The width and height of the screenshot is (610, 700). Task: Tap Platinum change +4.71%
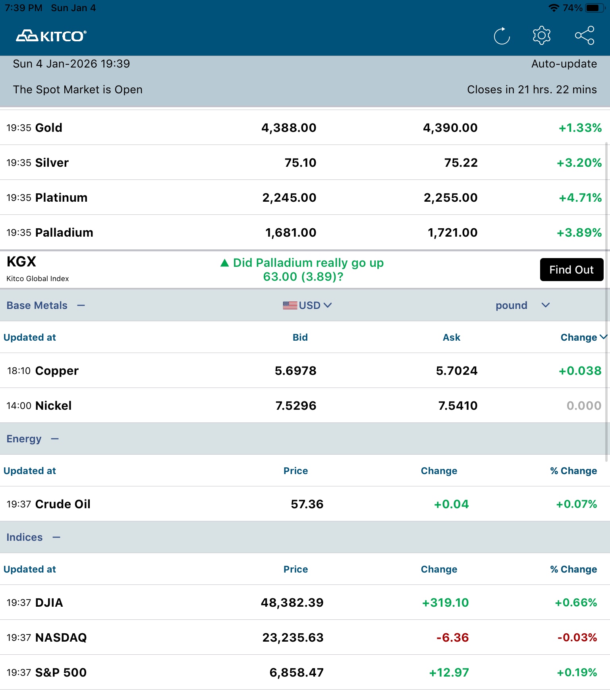pyautogui.click(x=580, y=198)
